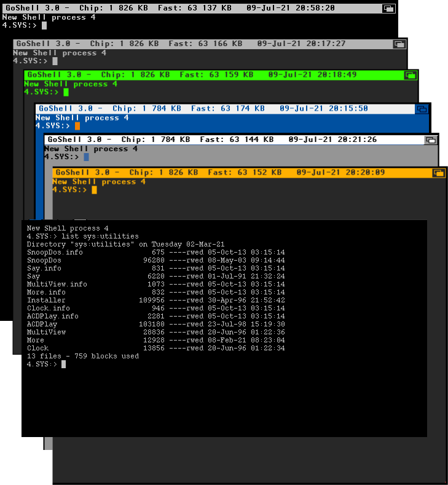Click the More 12928 file entry
This screenshot has height=485, width=448.
pyautogui.click(x=156, y=341)
